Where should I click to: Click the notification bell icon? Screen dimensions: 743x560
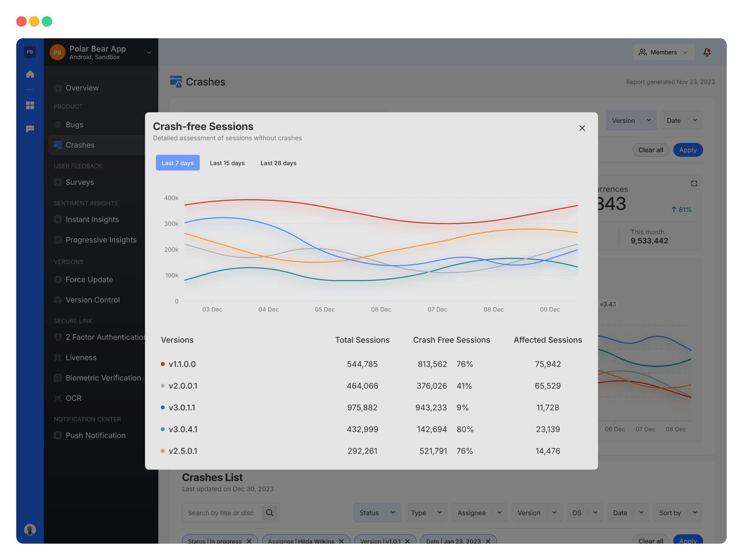[x=707, y=52]
